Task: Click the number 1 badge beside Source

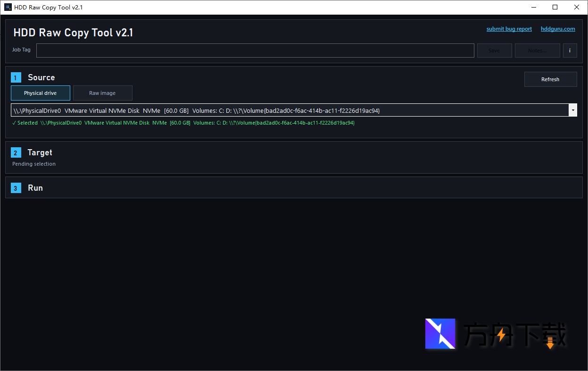Action: (16, 78)
